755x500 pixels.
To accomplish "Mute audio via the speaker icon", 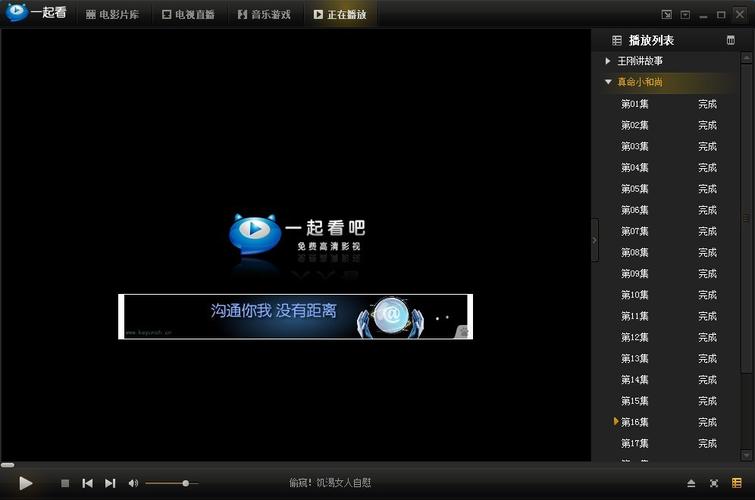I will pyautogui.click(x=133, y=484).
